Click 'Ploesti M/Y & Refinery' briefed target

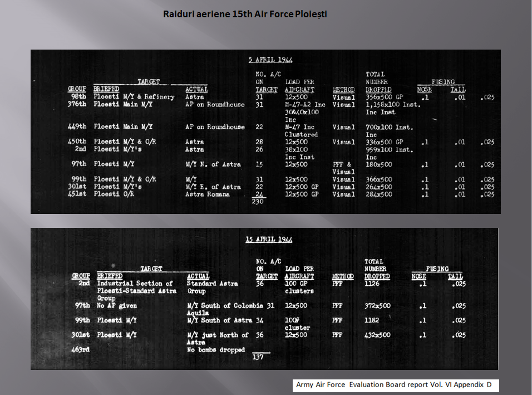(x=134, y=97)
